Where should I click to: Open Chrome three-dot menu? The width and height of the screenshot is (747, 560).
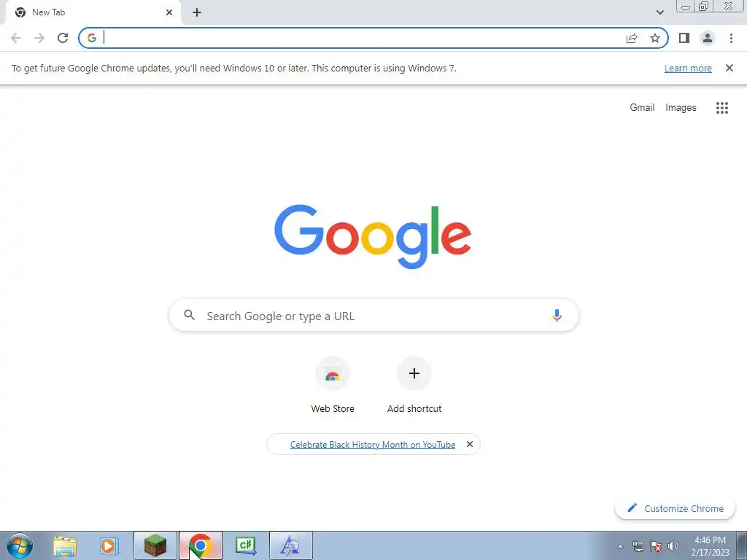click(x=731, y=38)
